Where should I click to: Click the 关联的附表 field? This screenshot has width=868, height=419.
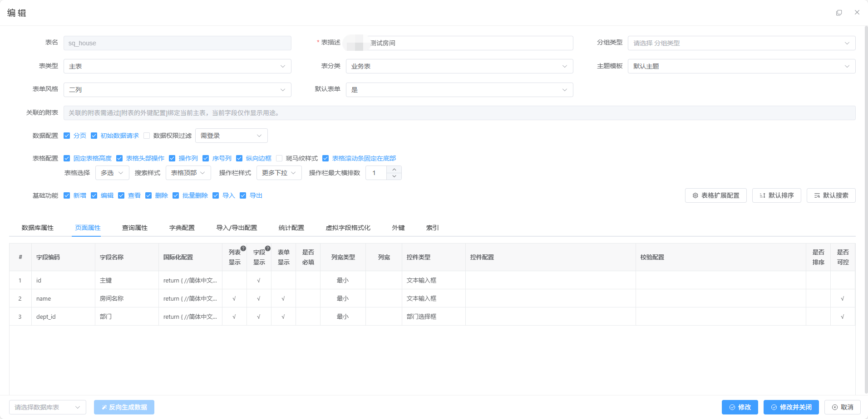459,113
